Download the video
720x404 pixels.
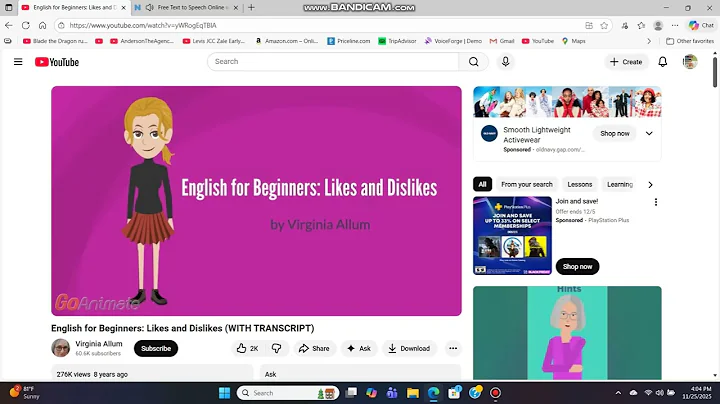point(409,348)
